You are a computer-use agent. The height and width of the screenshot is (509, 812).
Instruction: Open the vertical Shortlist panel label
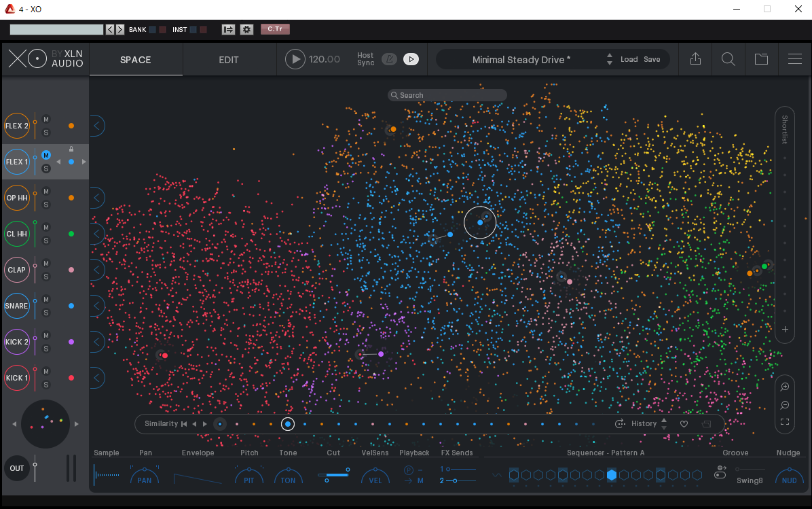[x=785, y=129]
